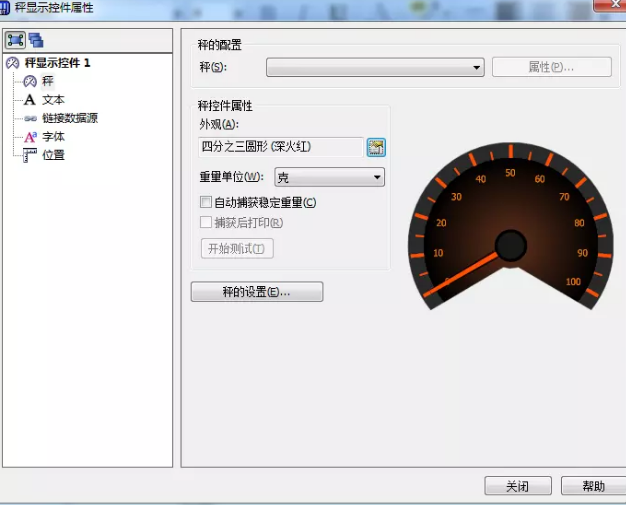Switch to the stacked pages view icon
Screen dimensions: 626x505
pos(36,40)
